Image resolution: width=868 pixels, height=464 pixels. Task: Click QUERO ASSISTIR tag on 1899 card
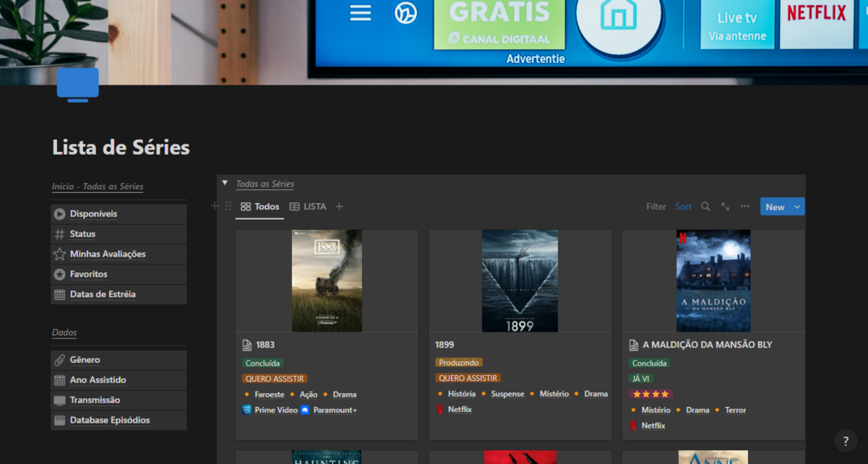pyautogui.click(x=468, y=378)
